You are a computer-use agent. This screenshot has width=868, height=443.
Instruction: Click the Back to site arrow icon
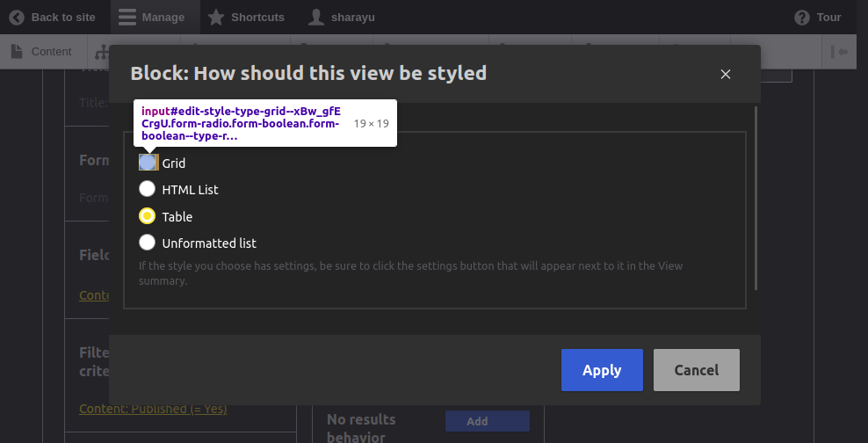coord(17,18)
